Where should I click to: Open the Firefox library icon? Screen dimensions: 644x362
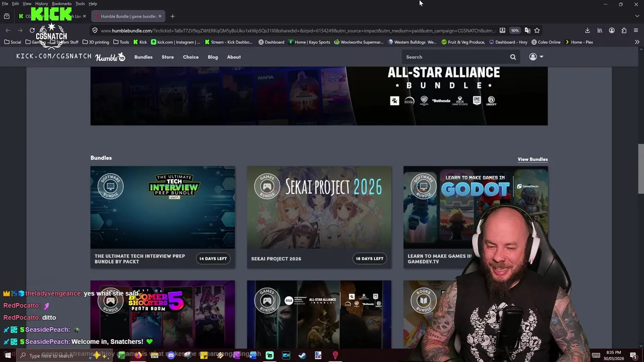[x=599, y=30]
